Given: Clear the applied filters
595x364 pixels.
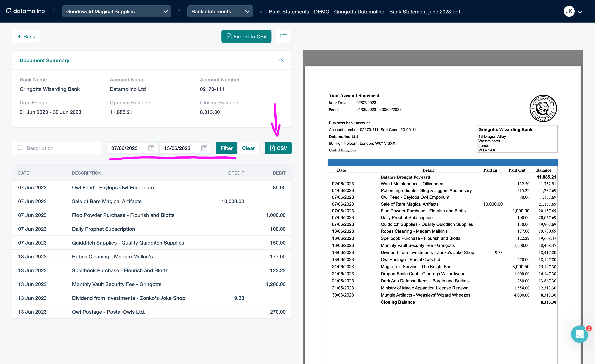Looking at the screenshot, I should 248,148.
